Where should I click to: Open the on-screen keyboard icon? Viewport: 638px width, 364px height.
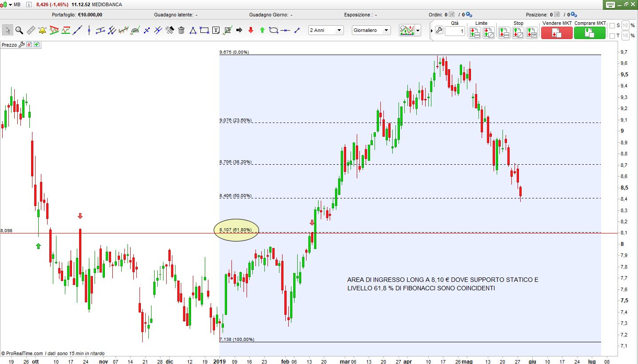(x=610, y=4)
